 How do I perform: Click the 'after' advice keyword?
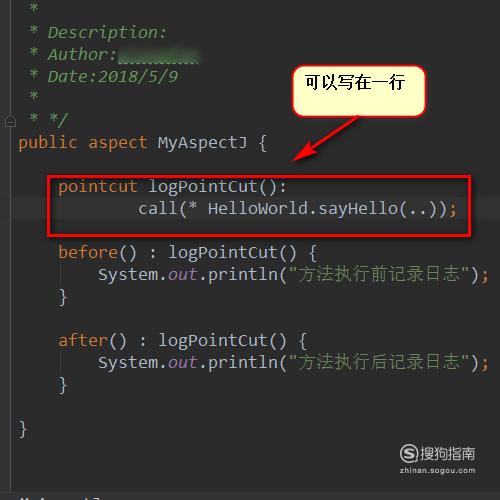coord(83,340)
